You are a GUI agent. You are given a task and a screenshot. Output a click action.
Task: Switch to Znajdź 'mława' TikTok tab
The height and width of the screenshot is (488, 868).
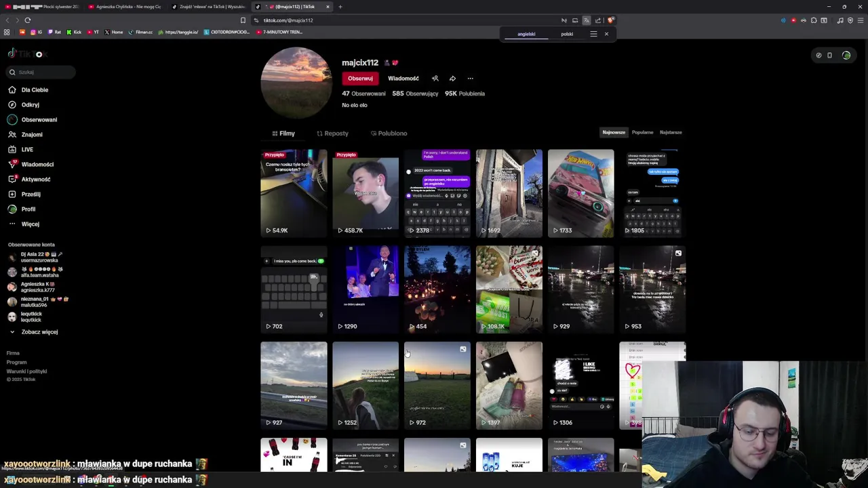coord(209,7)
